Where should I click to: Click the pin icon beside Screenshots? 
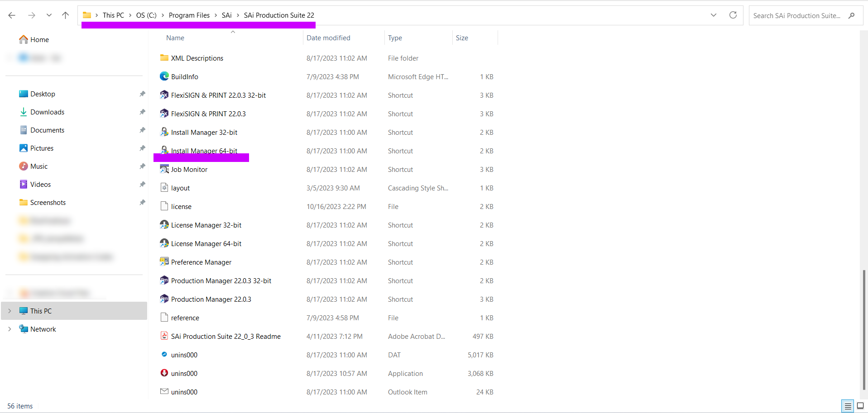[142, 203]
